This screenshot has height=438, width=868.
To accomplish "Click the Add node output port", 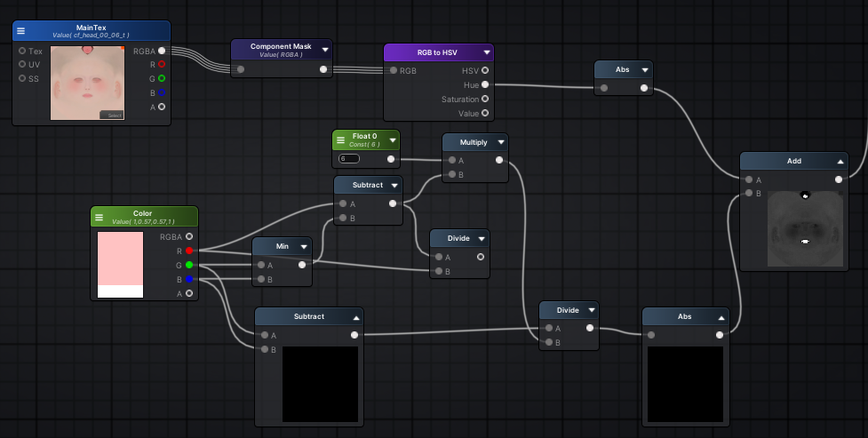I will click(x=839, y=179).
